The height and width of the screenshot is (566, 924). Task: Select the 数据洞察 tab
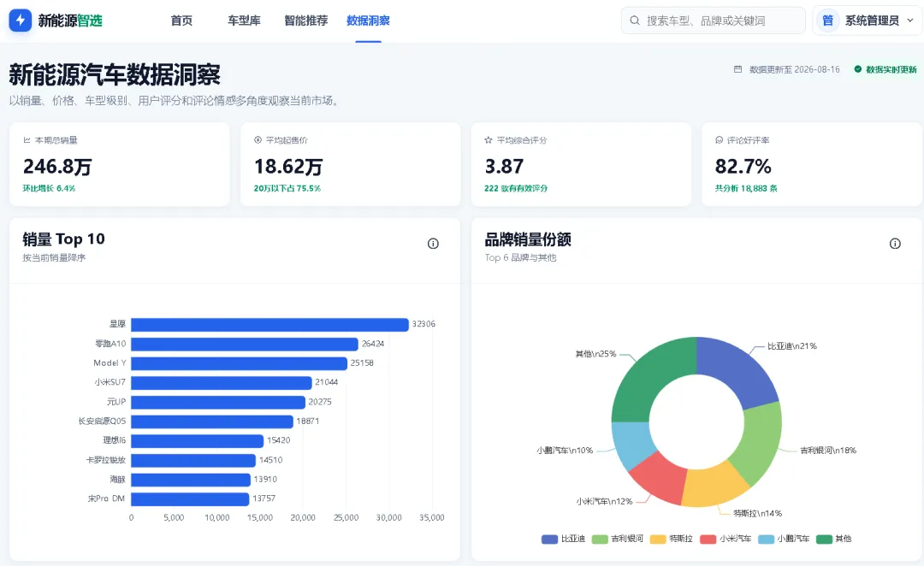pos(368,21)
